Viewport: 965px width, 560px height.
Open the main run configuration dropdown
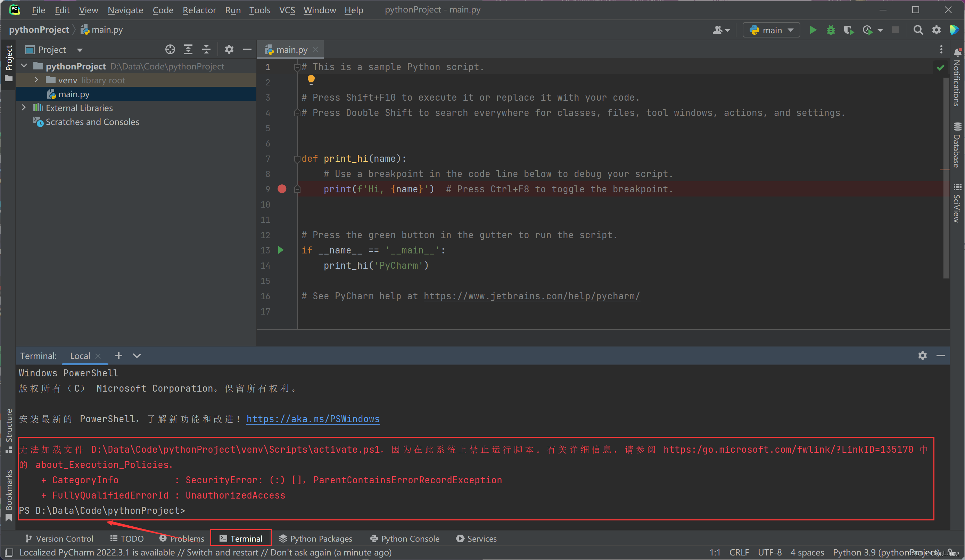790,30
